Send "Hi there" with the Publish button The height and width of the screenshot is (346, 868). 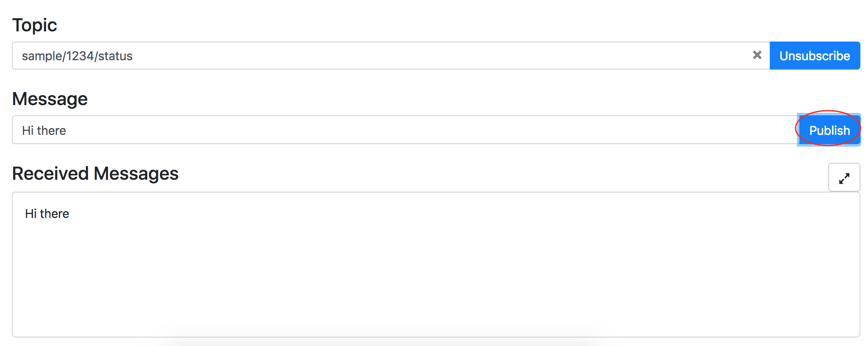click(829, 130)
